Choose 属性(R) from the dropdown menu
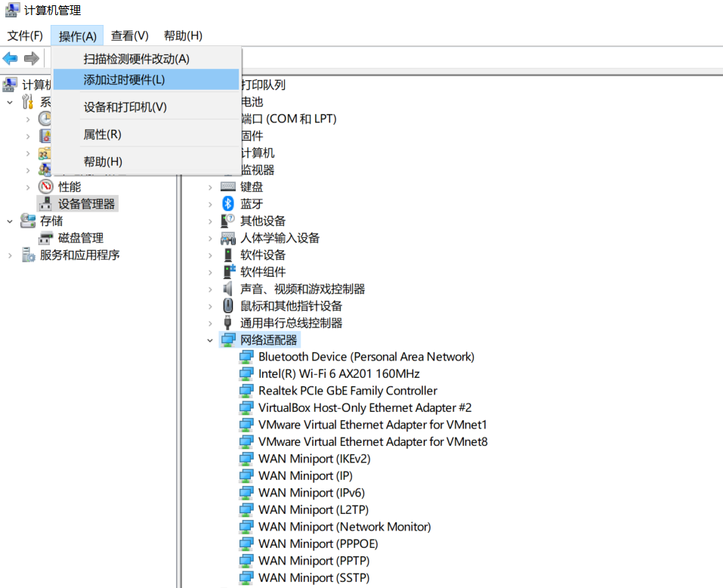The image size is (723, 588). [x=147, y=135]
